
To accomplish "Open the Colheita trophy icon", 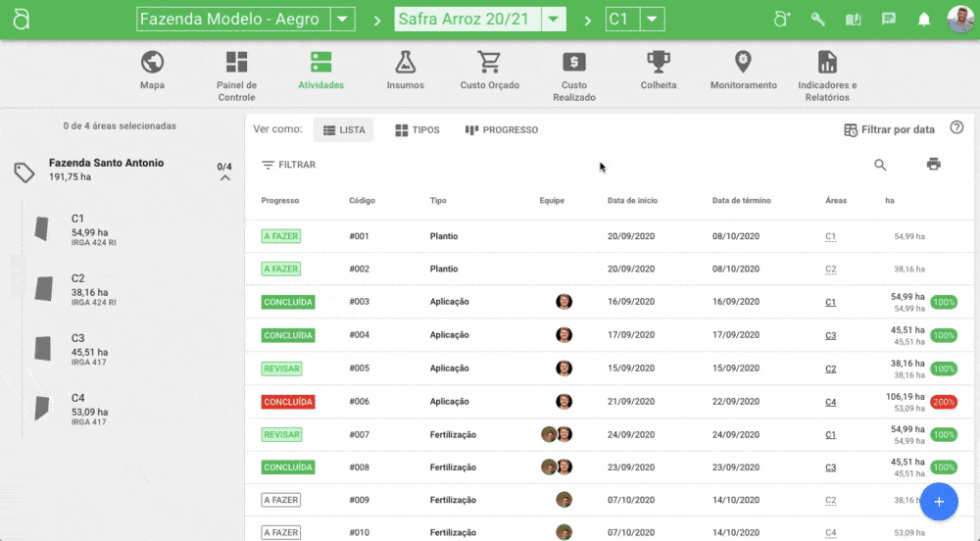I will (x=658, y=63).
